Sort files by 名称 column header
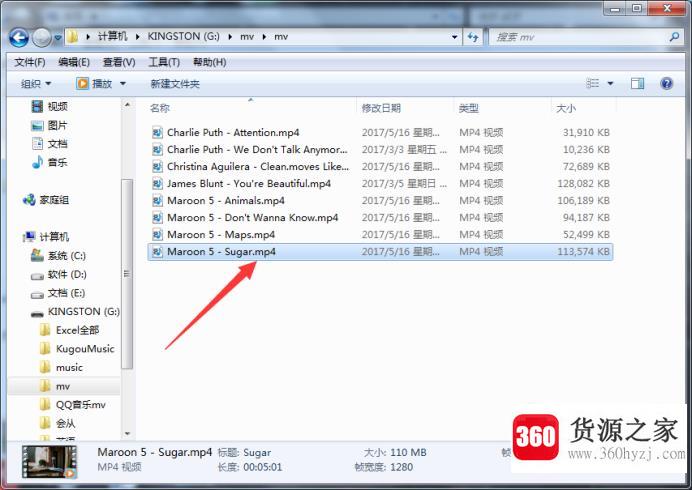The image size is (692, 490). pos(159,108)
